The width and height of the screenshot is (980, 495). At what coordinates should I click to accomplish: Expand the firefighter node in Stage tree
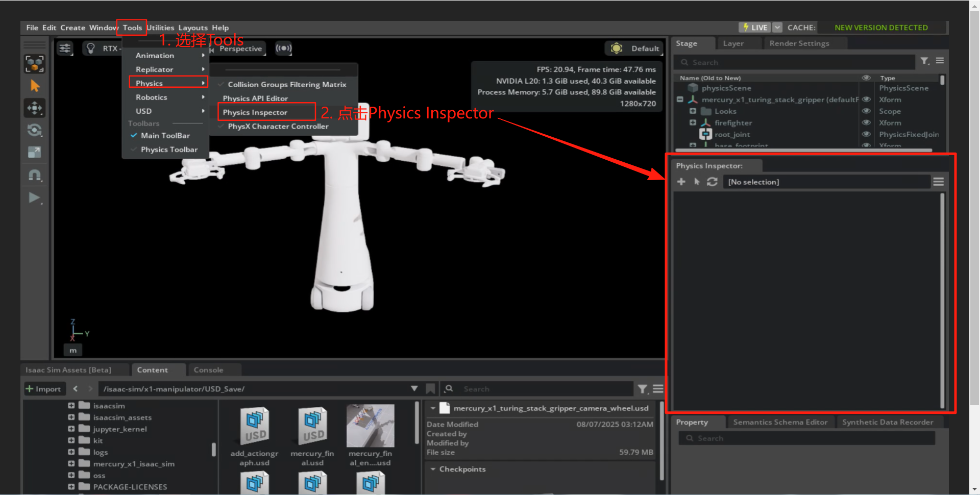coord(693,122)
